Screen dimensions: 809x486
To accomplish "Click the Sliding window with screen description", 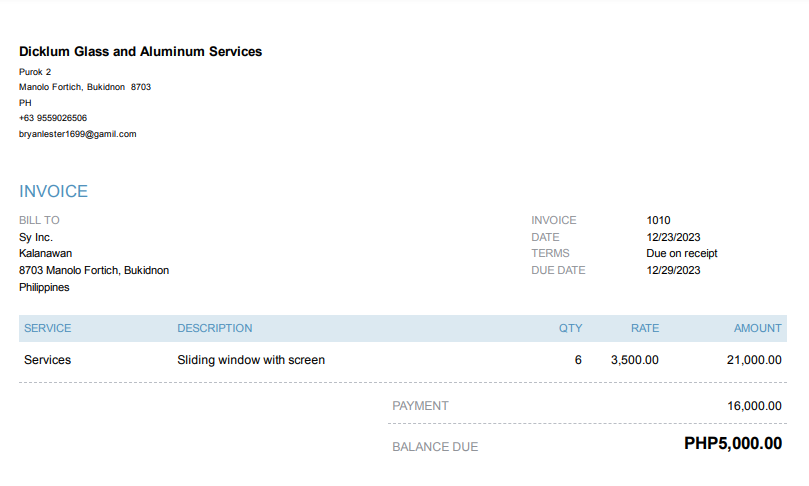I will pos(251,360).
